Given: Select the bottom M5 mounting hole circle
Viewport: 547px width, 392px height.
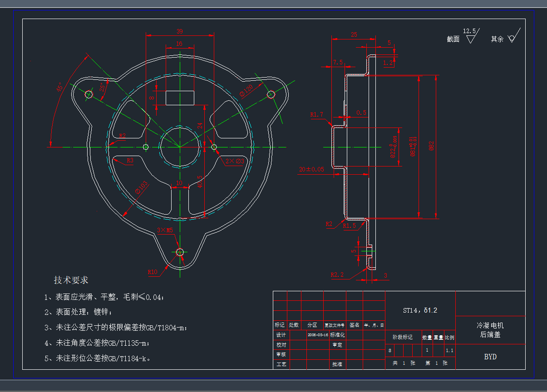Looking at the screenshot, I should (180, 252).
